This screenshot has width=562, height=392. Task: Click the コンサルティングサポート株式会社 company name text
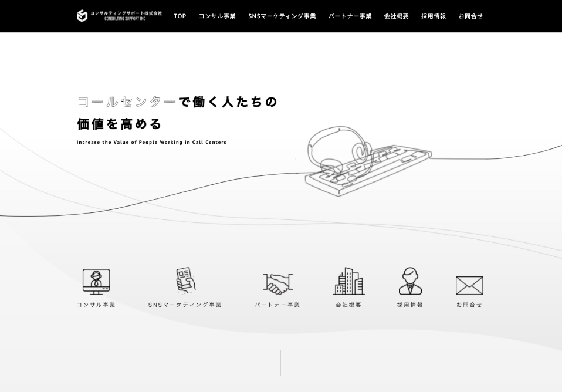tap(126, 13)
